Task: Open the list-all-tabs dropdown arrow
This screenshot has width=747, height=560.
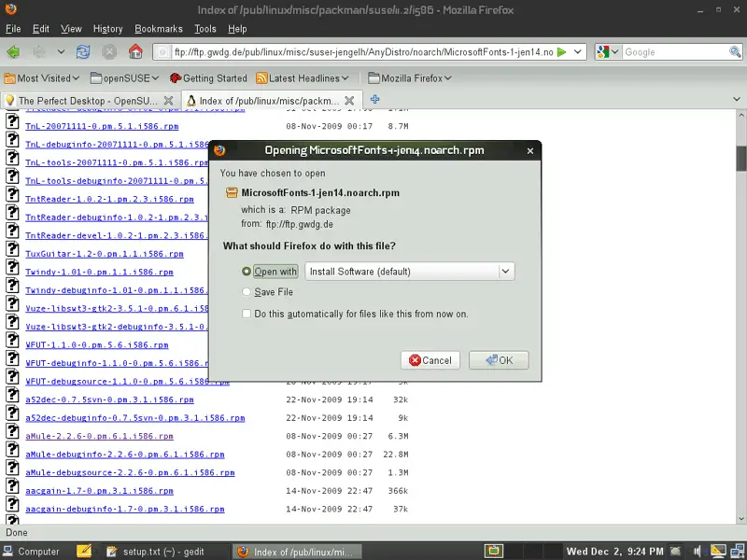Action: 737,100
